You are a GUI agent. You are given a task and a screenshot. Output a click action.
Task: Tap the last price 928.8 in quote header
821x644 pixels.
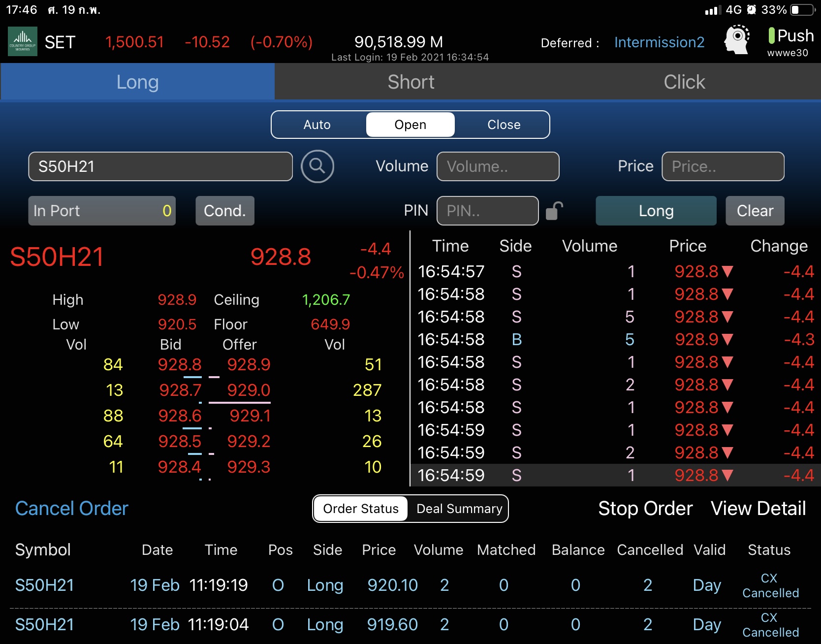pyautogui.click(x=281, y=257)
